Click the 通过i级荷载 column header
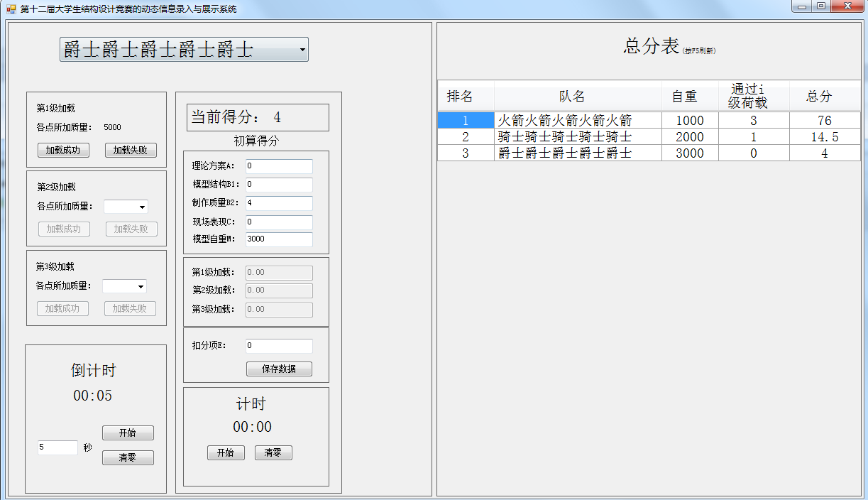The image size is (868, 500). 754,96
